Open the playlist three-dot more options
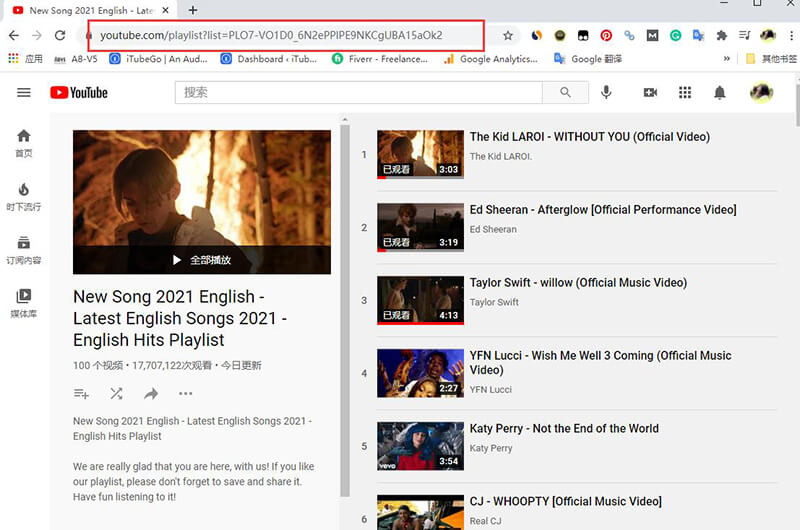The height and width of the screenshot is (530, 800). coord(186,393)
